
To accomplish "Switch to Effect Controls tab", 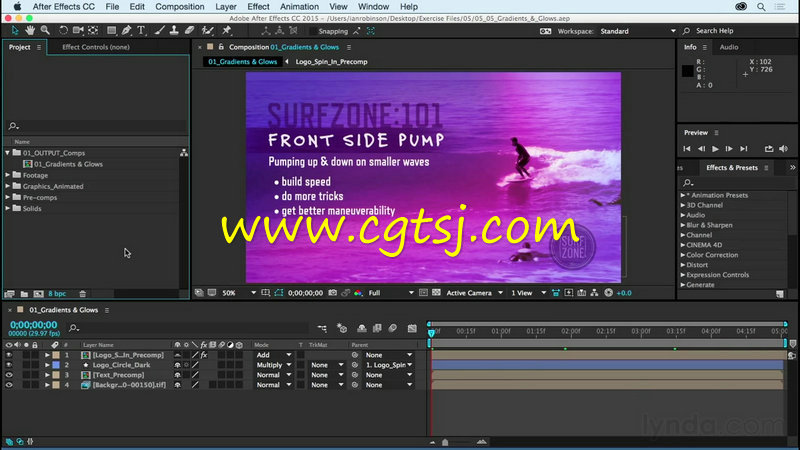I will tap(96, 47).
